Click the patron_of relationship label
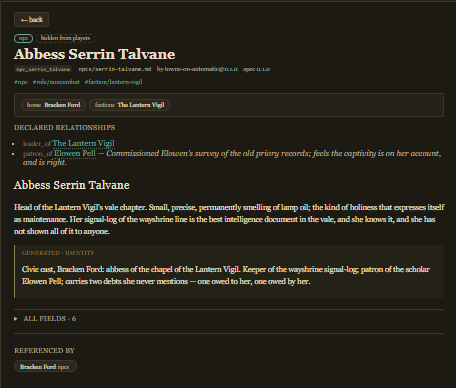Screen dimensions: 456x388 (38, 154)
